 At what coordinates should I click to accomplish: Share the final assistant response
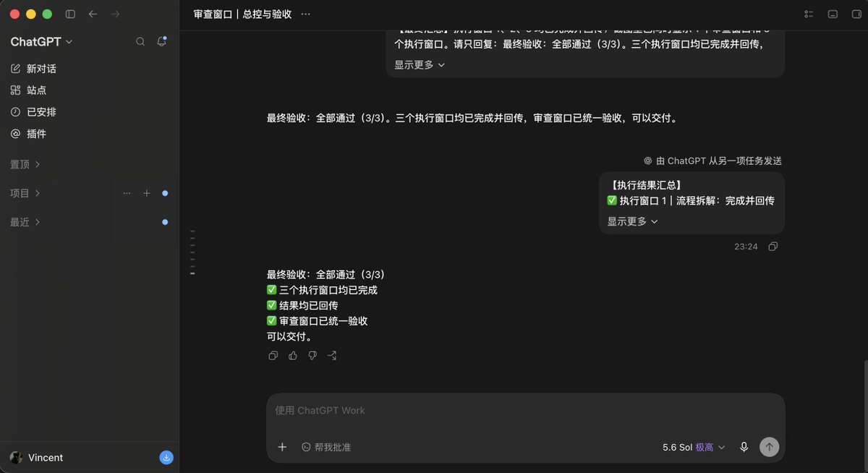332,355
